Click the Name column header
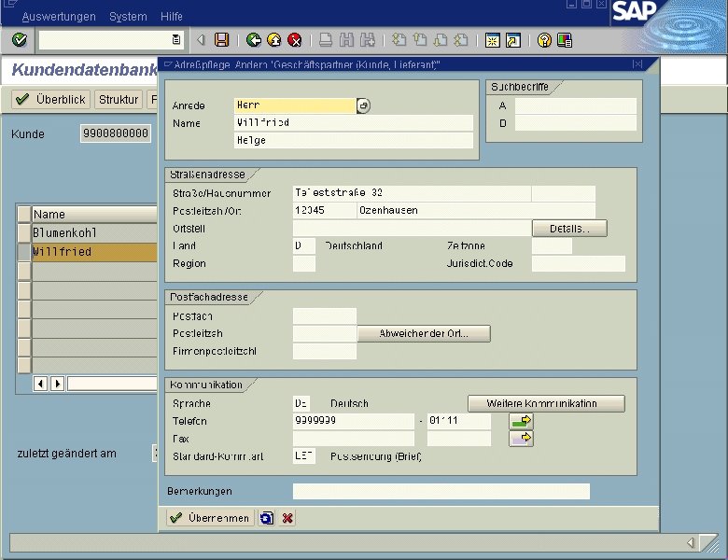The image size is (728, 560). pyautogui.click(x=94, y=214)
